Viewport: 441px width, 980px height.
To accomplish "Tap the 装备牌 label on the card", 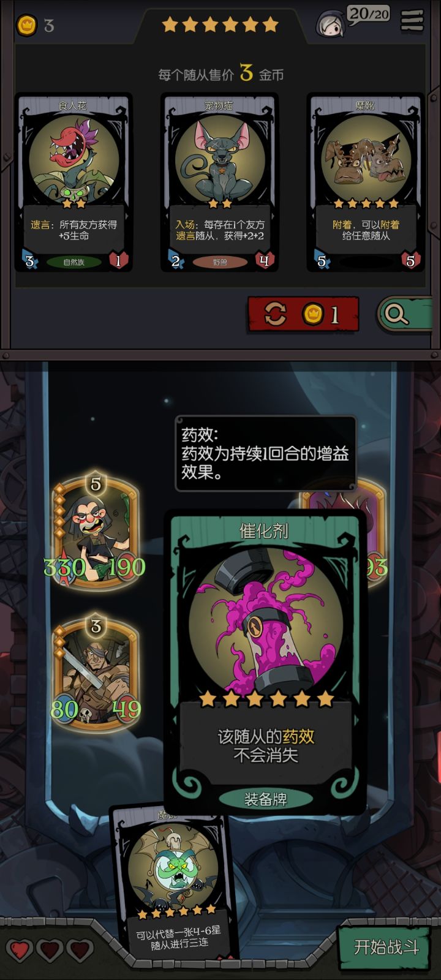I will [265, 799].
